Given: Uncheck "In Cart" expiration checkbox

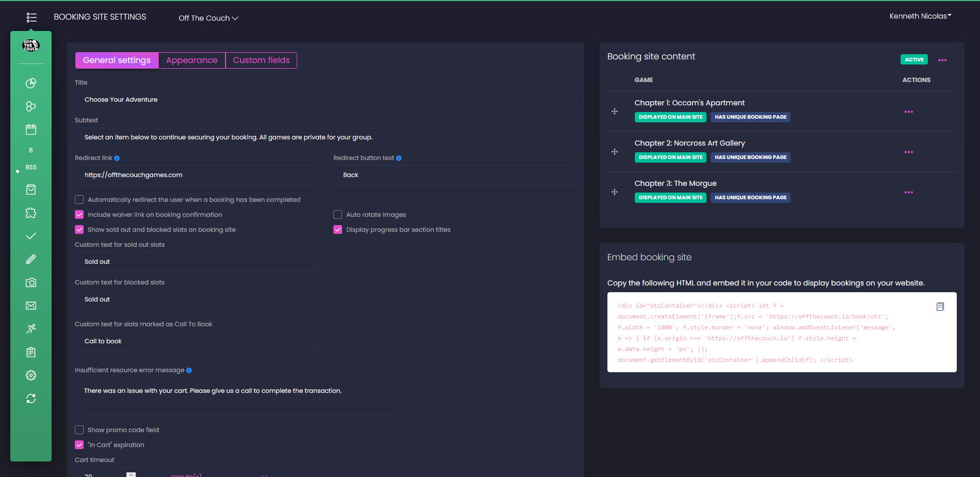Looking at the screenshot, I should coord(79,445).
